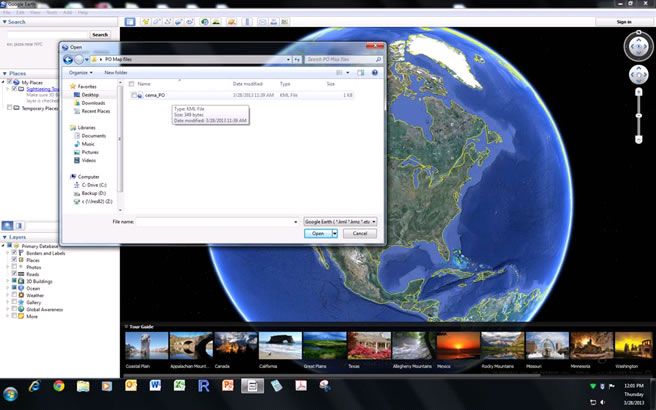This screenshot has height=410, width=656.
Task: Show historical imagery clock icon
Action: (x=205, y=22)
